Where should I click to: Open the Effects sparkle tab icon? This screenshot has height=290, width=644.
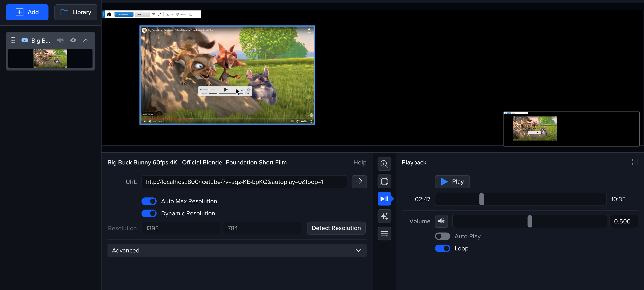(384, 216)
